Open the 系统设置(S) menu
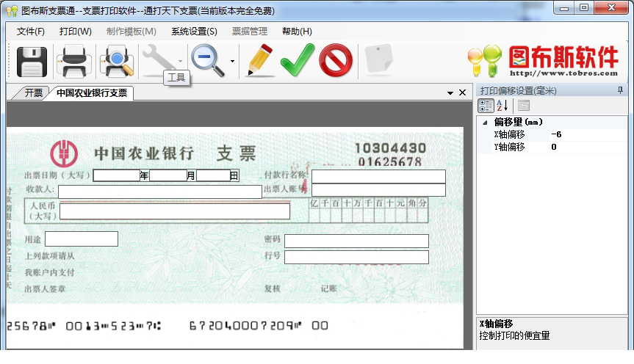Screen dimensions: 634x364 [x=194, y=32]
